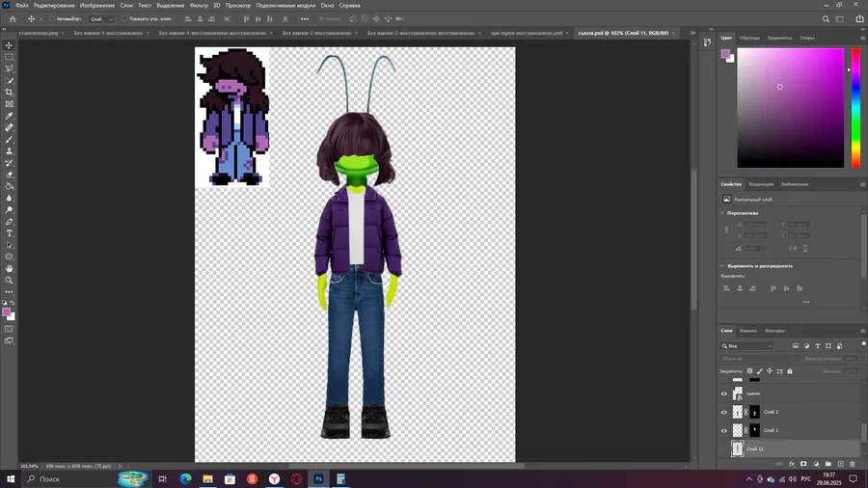The image size is (868, 488).
Task: Show more document tabs chevron
Action: click(692, 33)
